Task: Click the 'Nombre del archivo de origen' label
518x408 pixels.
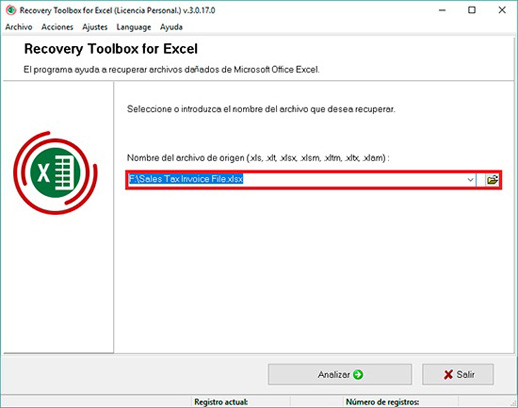Action: (258, 158)
